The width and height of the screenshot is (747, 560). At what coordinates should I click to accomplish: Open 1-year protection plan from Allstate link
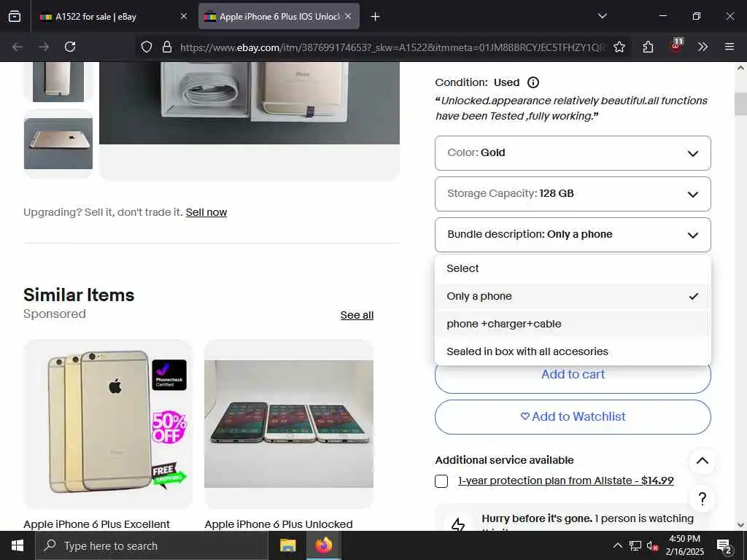[565, 481]
